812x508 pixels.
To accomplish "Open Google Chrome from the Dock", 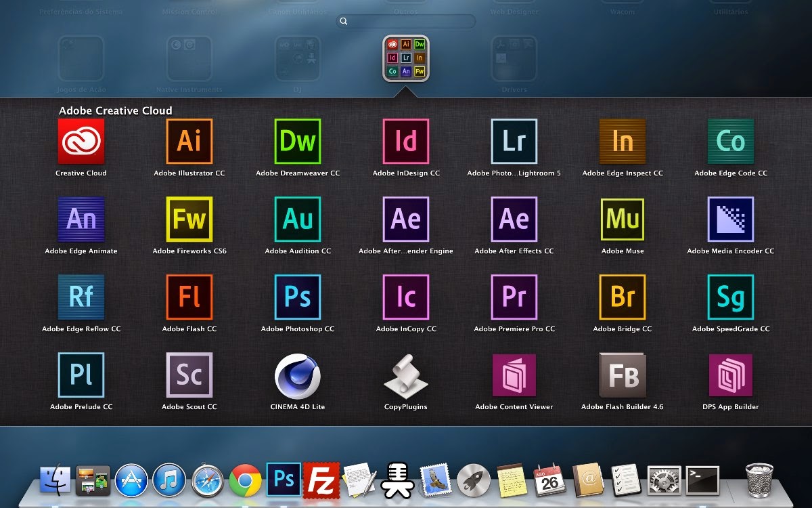I will click(x=246, y=480).
